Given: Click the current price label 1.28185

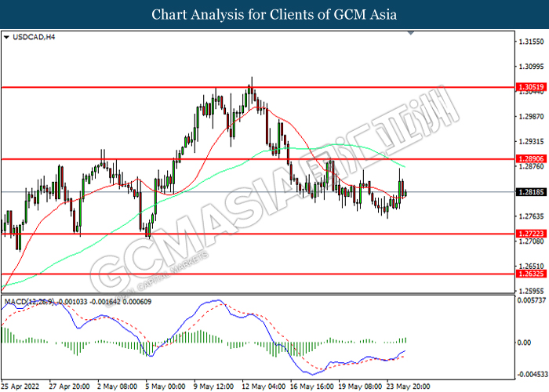Looking at the screenshot, I should [531, 192].
